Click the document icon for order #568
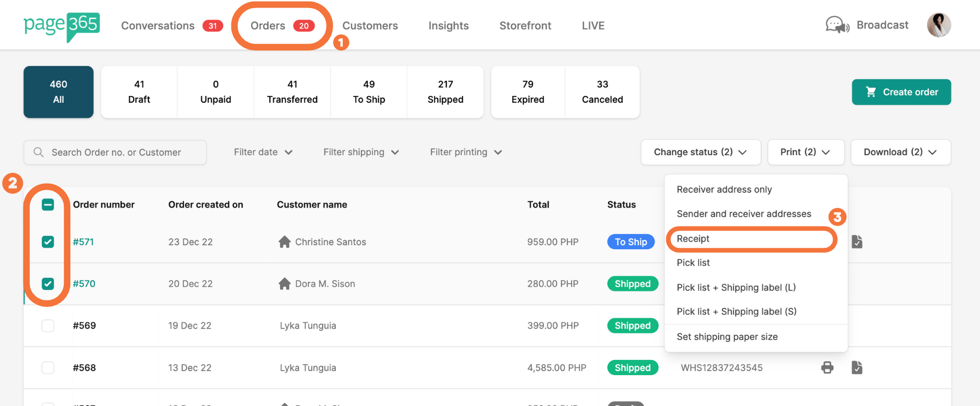Screen dimensions: 980x406 856,368
